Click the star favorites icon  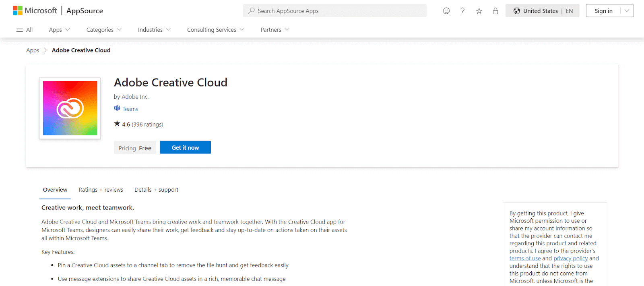tap(479, 11)
